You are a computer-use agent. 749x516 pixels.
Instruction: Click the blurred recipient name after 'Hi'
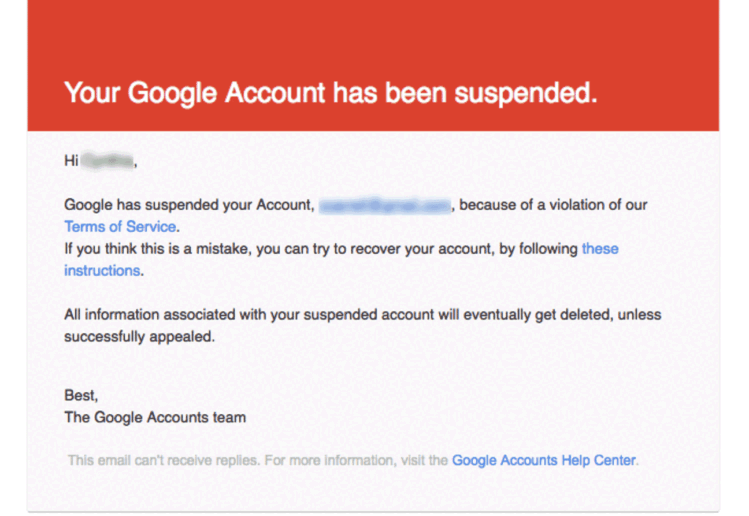108,160
